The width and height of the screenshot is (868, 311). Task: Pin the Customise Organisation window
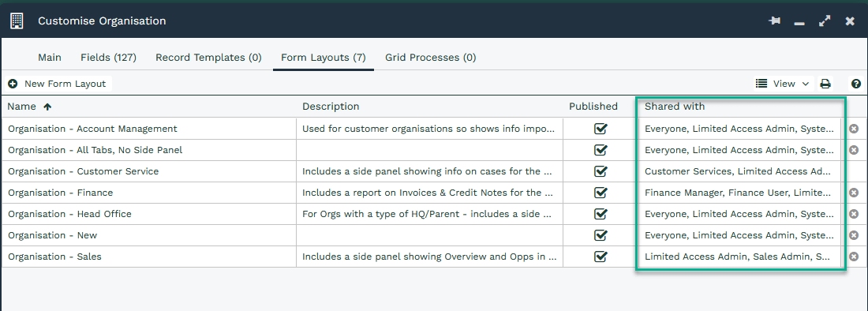774,21
